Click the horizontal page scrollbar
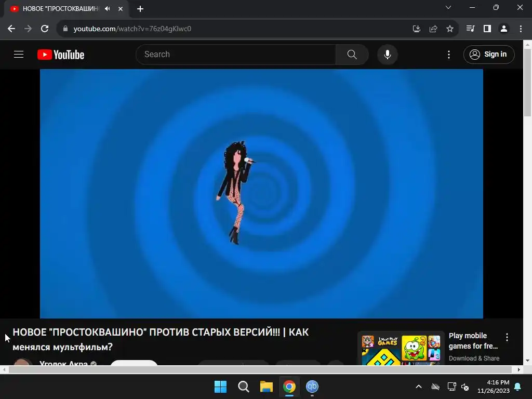The image size is (532, 399). 260,369
